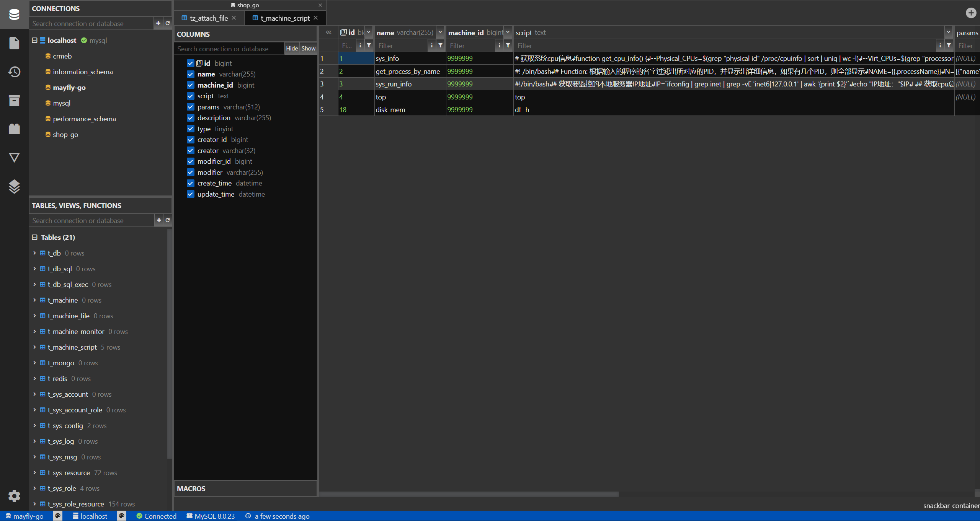Click the Hide columns button
980x521 pixels.
pyautogui.click(x=292, y=49)
